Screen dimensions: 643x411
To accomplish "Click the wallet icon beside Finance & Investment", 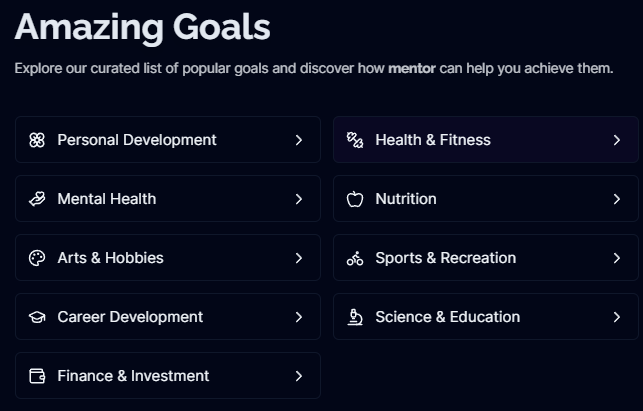I will [x=37, y=376].
